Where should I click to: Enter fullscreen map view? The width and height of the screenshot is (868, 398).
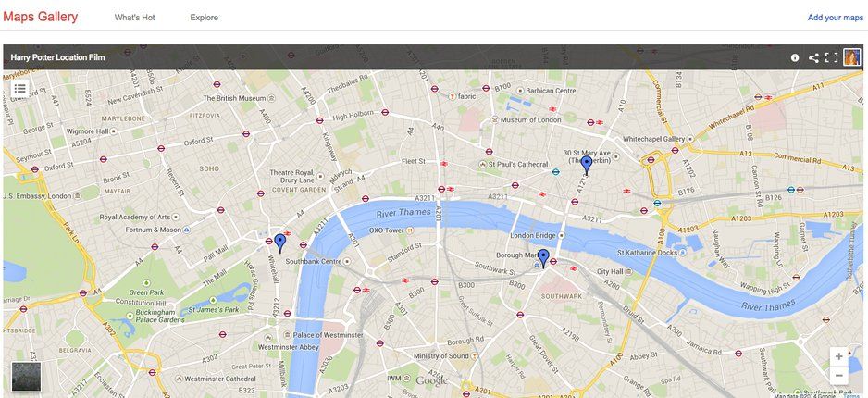[831, 57]
